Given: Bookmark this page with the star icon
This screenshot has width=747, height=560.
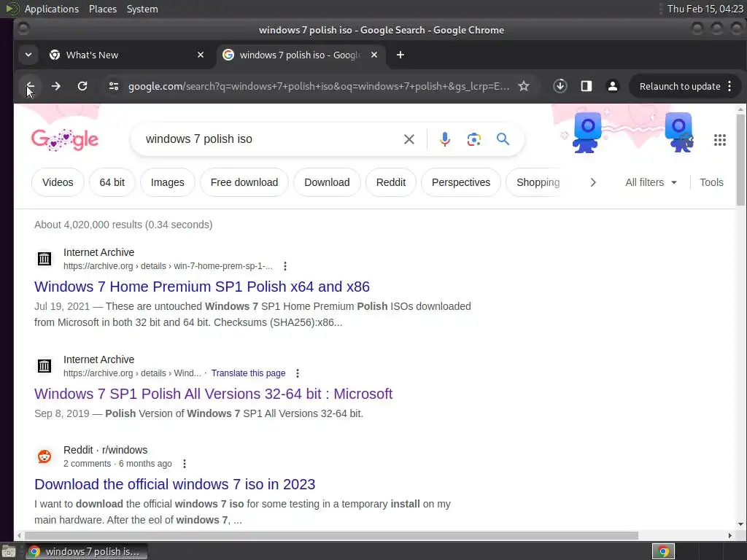Looking at the screenshot, I should coord(524,86).
